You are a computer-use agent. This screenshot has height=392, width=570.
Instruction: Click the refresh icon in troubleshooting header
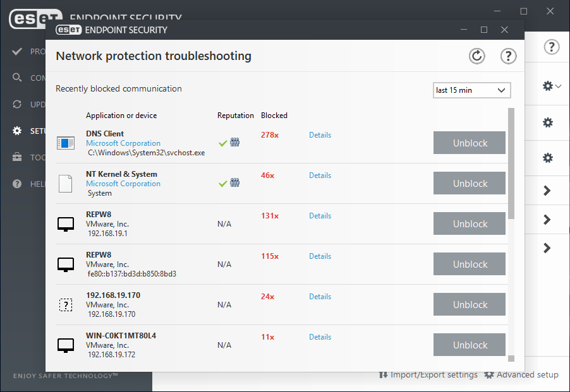[476, 56]
